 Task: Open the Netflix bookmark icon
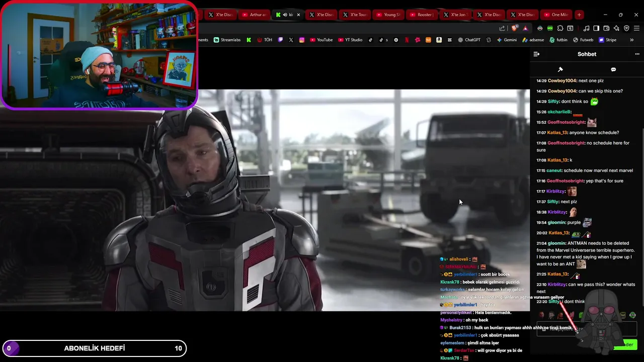407,40
